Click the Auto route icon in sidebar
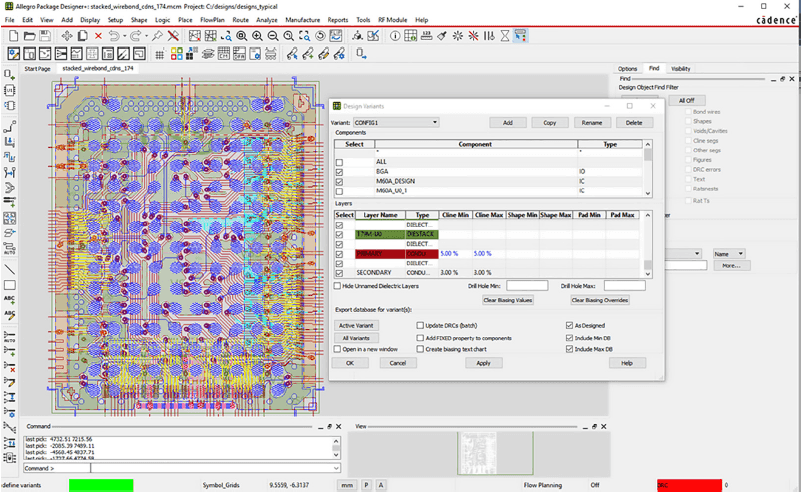 9,249
